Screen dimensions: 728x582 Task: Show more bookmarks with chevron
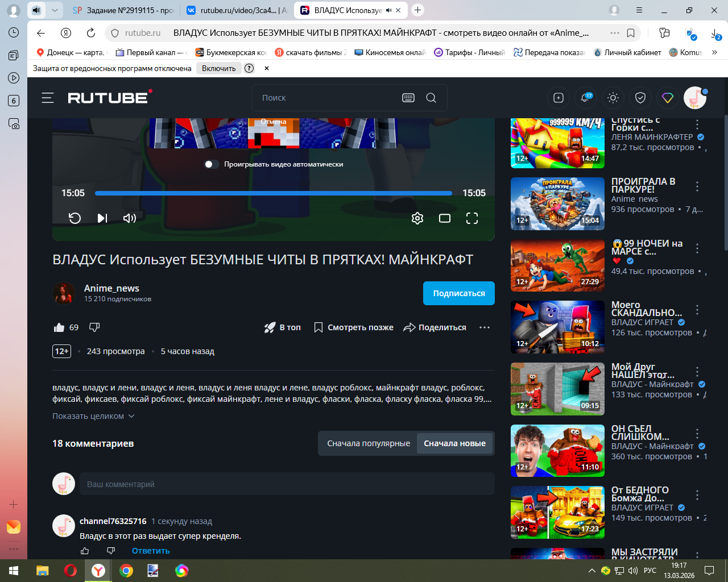[715, 52]
